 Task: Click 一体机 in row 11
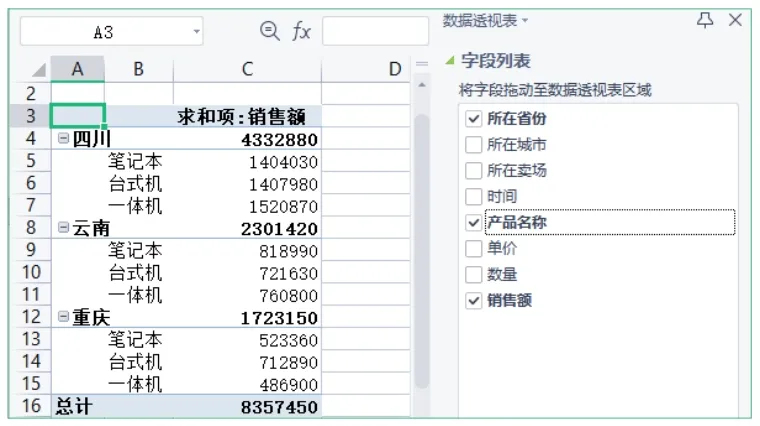click(x=135, y=295)
